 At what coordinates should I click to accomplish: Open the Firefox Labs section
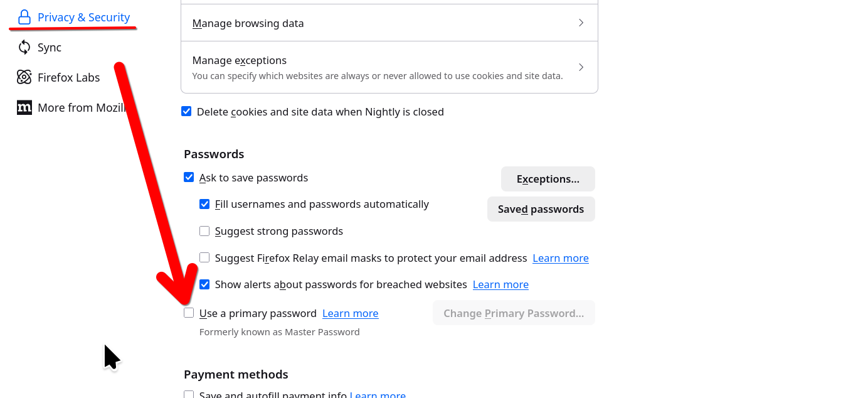coord(68,78)
